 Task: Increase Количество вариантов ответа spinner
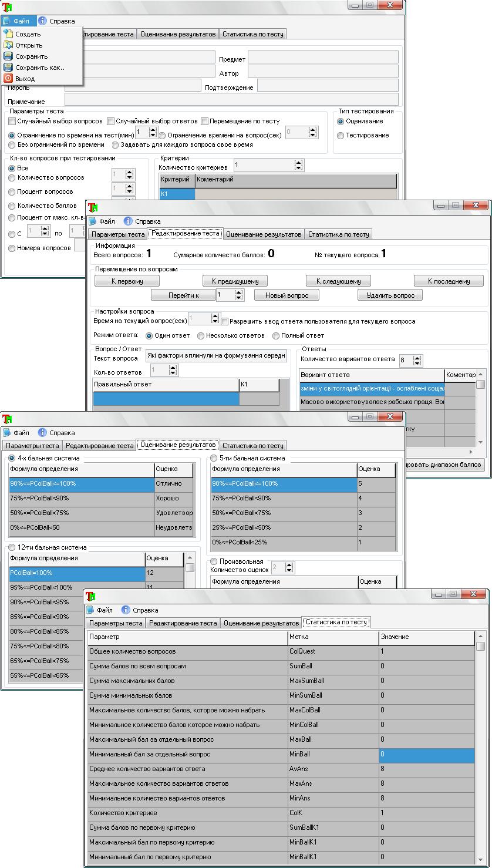(417, 357)
